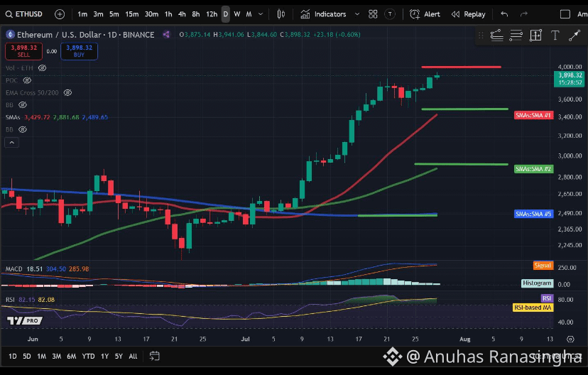Open the layout setup square icon
Viewport: 588px width, 375px height.
click(565, 14)
